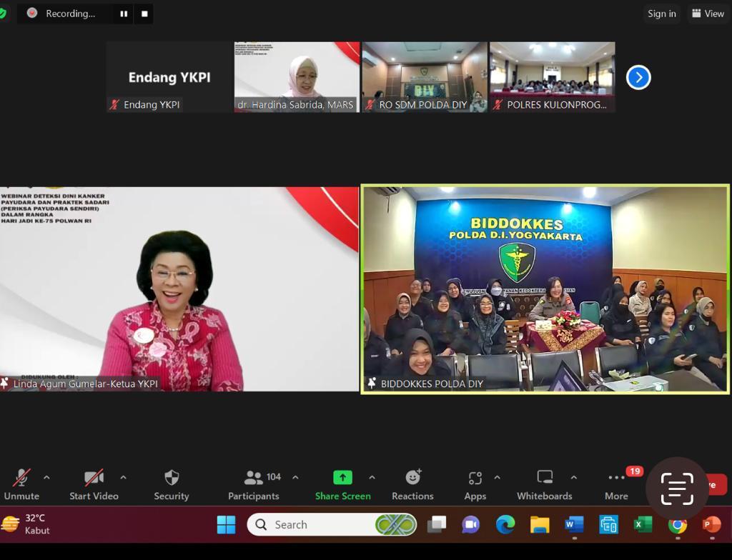The image size is (732, 560).
Task: Pause the active recording
Action: click(x=124, y=14)
